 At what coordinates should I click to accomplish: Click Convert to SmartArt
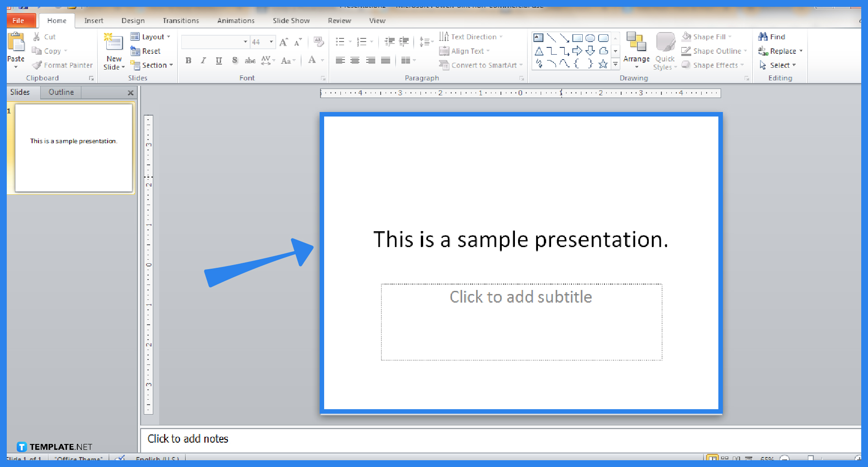click(x=479, y=65)
